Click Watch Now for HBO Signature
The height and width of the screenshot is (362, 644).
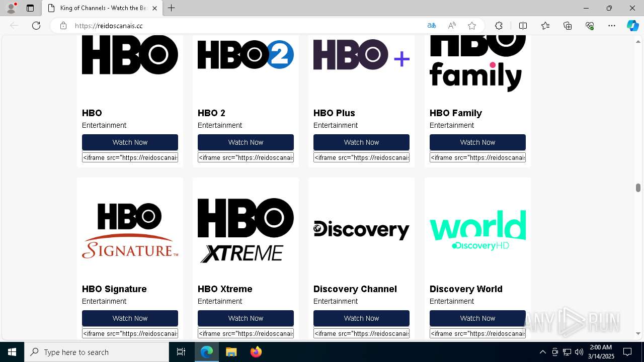130,318
